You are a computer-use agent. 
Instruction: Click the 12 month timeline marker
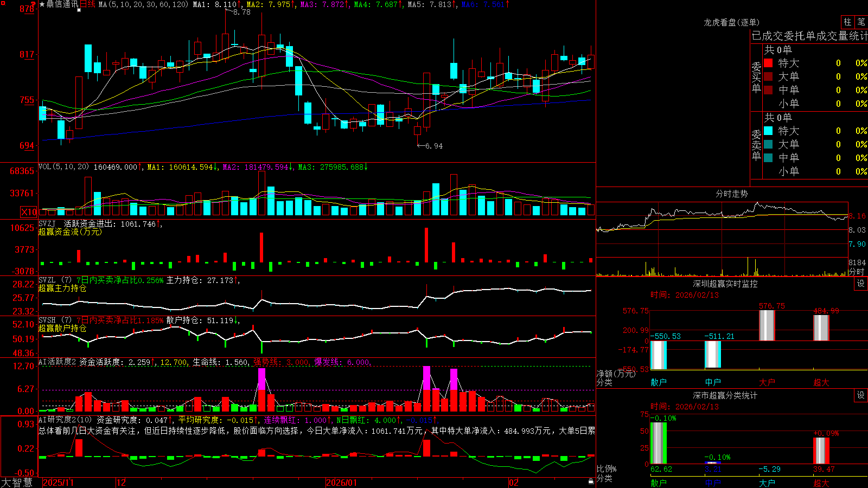[x=122, y=483]
